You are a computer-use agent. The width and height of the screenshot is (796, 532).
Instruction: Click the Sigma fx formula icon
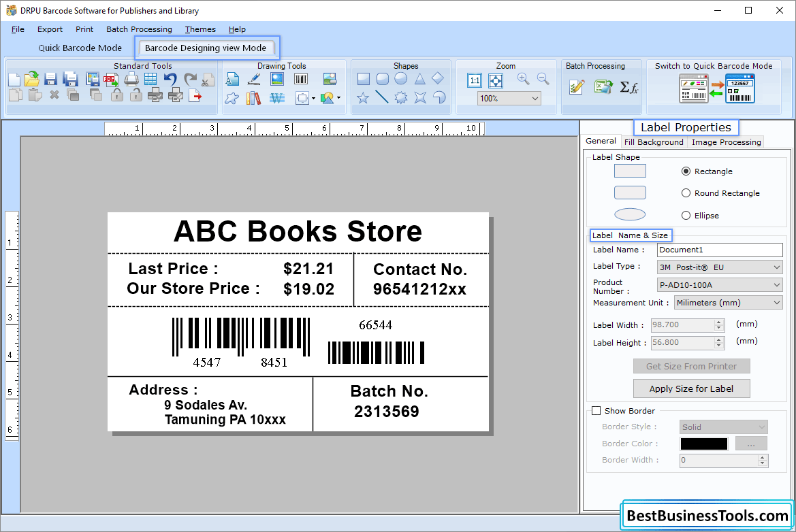(x=628, y=88)
